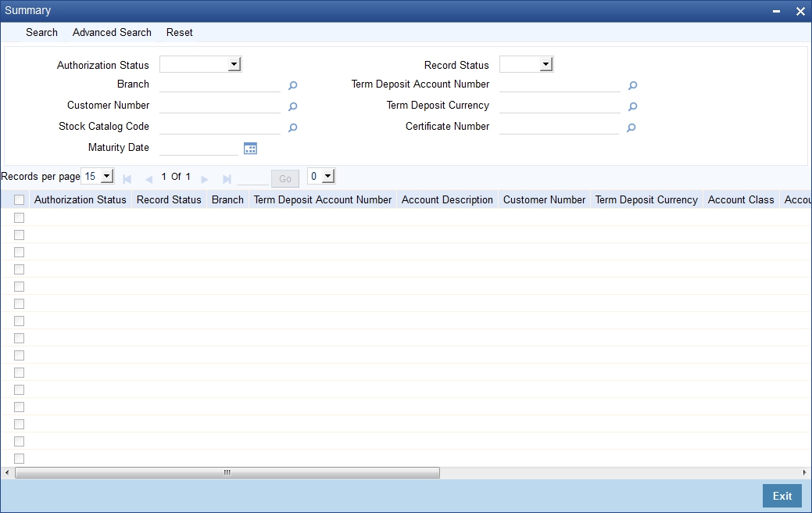Focus the Customer Number input field

tap(220, 106)
